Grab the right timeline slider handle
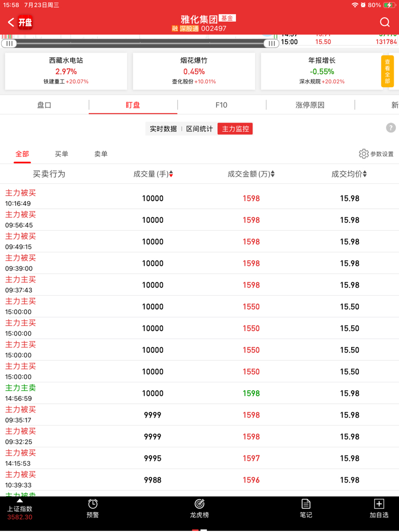Viewport: 399px width, 532px height. tap(271, 43)
